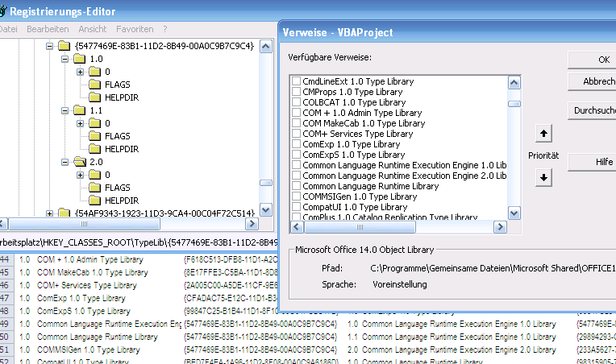Click the registry tree vertical scrollbar thumb
Screen dimensions: 616x364
[x=266, y=183]
